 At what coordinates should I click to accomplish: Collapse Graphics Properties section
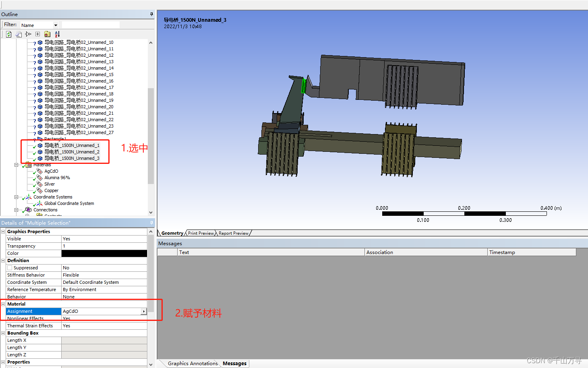tap(3, 232)
